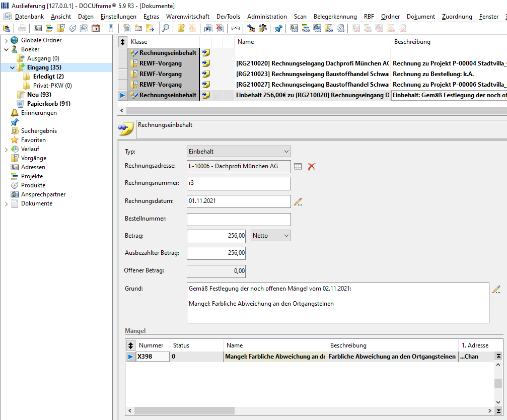Open the Belegerkennung menu

tap(335, 17)
